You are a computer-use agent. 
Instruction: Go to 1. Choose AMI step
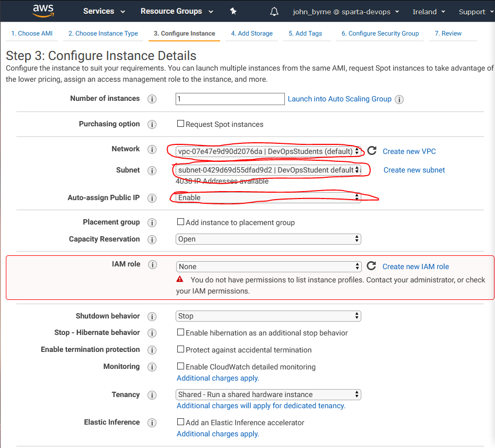pos(32,33)
